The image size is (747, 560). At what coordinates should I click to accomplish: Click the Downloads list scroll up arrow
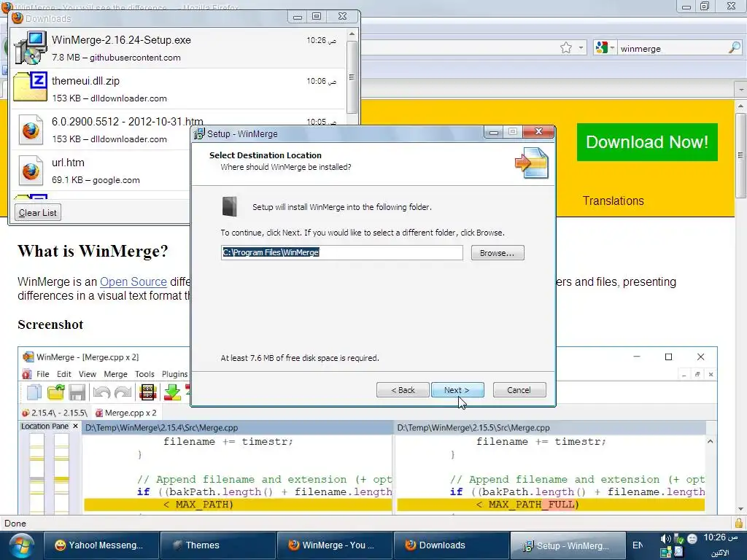[x=352, y=34]
